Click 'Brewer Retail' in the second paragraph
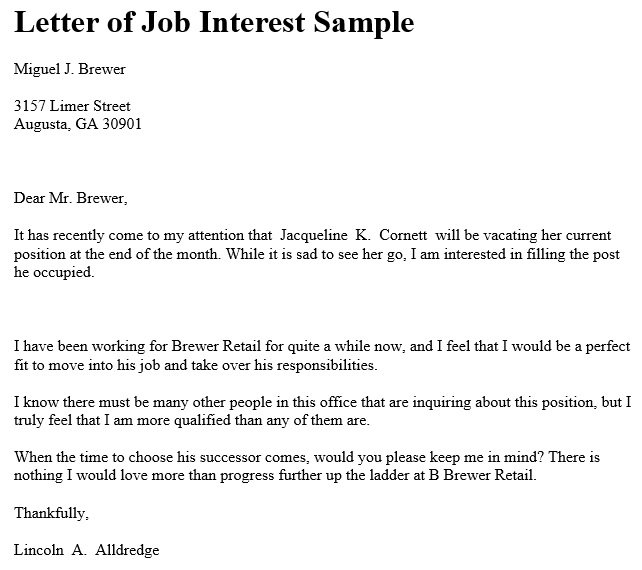Image resolution: width=642 pixels, height=570 pixels. [216, 346]
